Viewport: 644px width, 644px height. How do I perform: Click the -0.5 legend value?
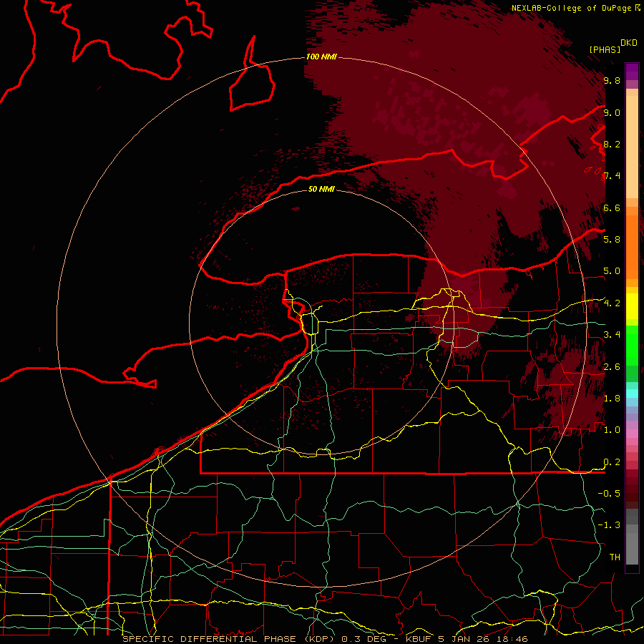pyautogui.click(x=609, y=493)
